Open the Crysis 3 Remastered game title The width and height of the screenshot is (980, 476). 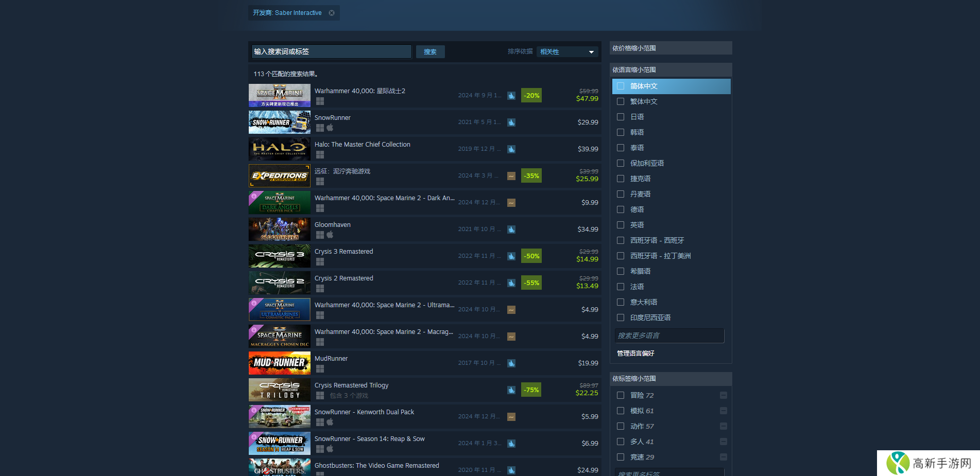[x=343, y=252]
